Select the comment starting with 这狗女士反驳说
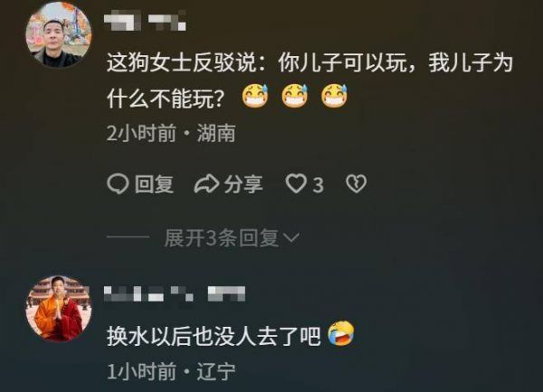This screenshot has height=392, width=543. pos(310,81)
